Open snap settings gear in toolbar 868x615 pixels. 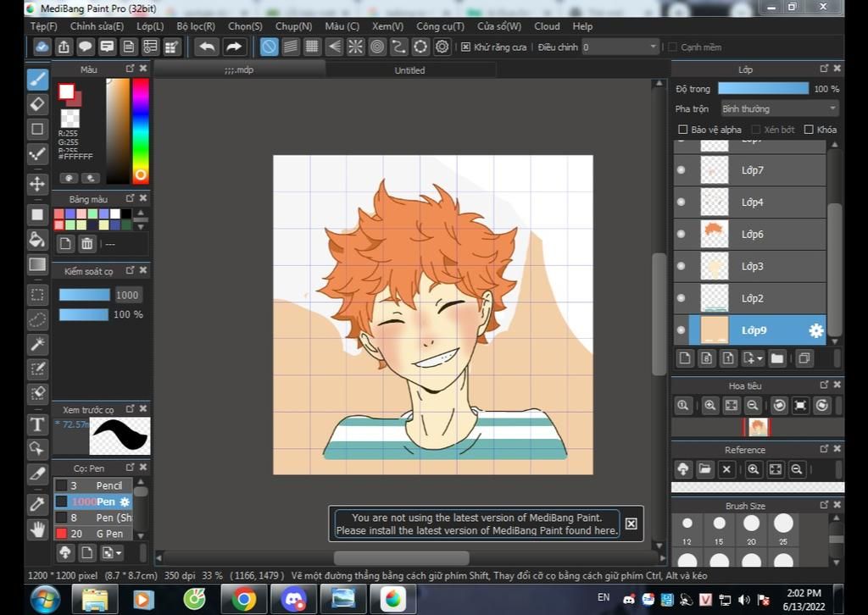point(442,47)
